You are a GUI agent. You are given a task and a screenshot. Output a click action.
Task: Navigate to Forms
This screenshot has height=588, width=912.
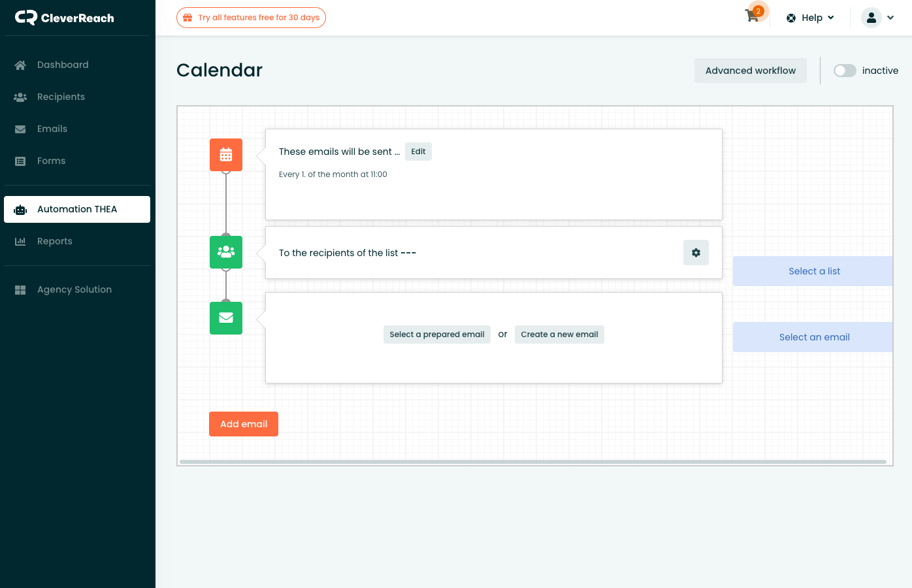(x=77, y=161)
